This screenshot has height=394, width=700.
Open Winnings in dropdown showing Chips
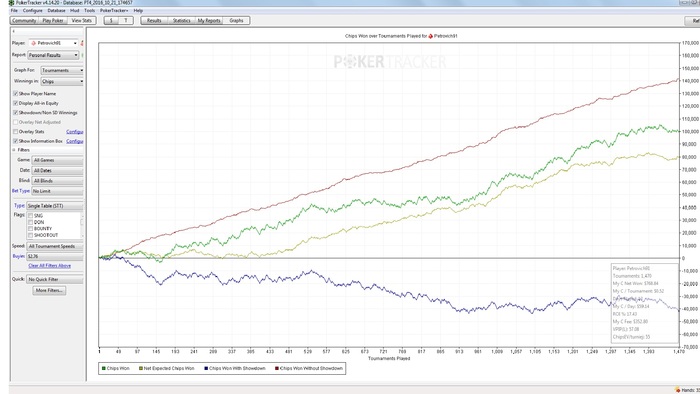(x=62, y=82)
